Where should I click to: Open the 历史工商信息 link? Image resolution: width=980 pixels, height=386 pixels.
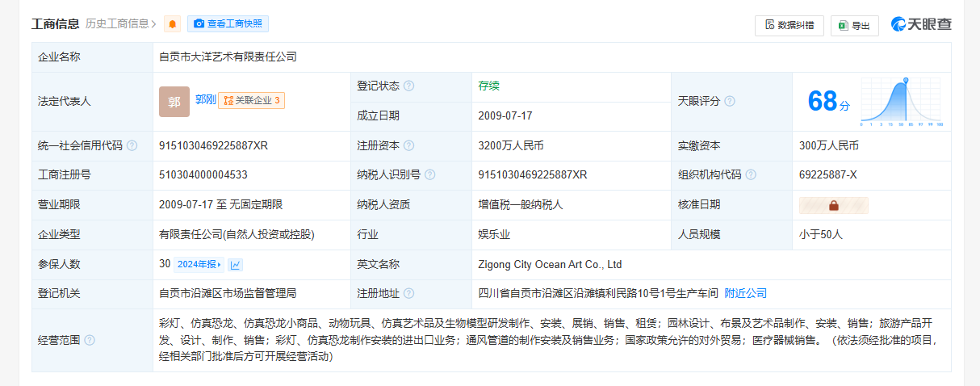coord(121,24)
